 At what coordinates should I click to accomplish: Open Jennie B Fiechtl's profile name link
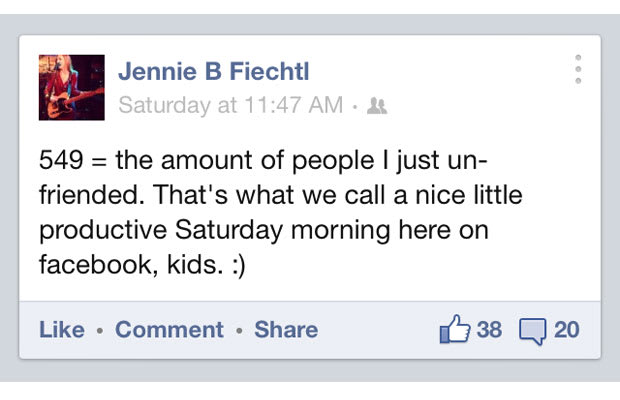(x=214, y=72)
